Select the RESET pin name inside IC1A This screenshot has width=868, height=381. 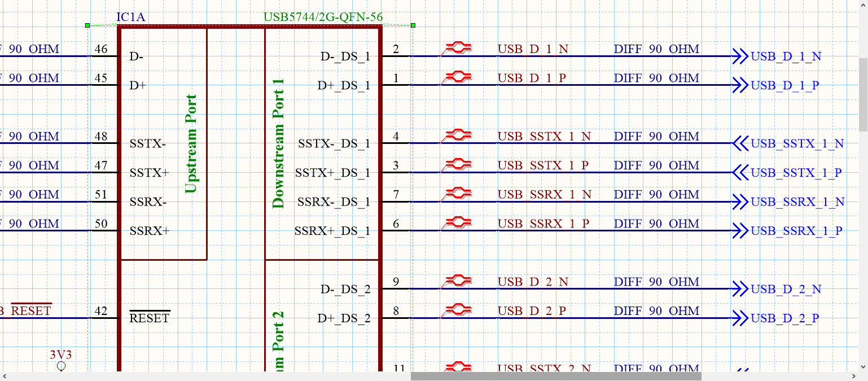click(x=150, y=317)
